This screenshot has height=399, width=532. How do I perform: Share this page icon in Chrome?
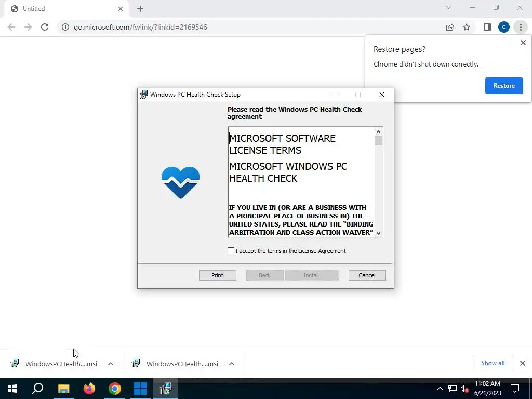point(450,27)
